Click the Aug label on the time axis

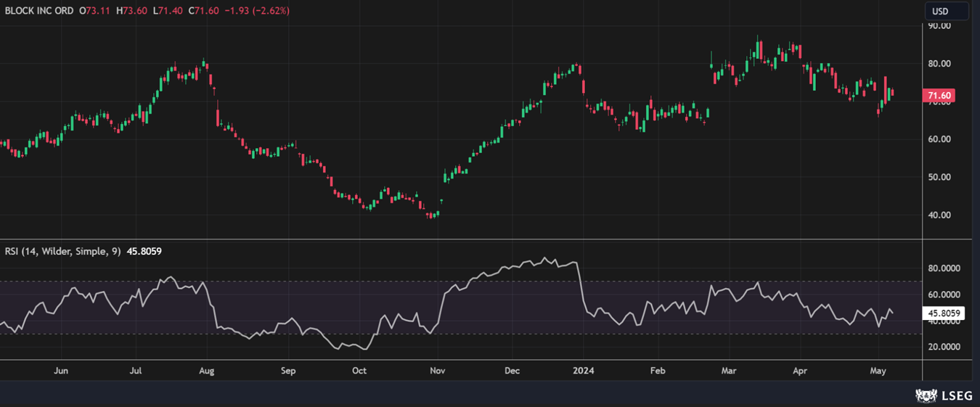207,371
